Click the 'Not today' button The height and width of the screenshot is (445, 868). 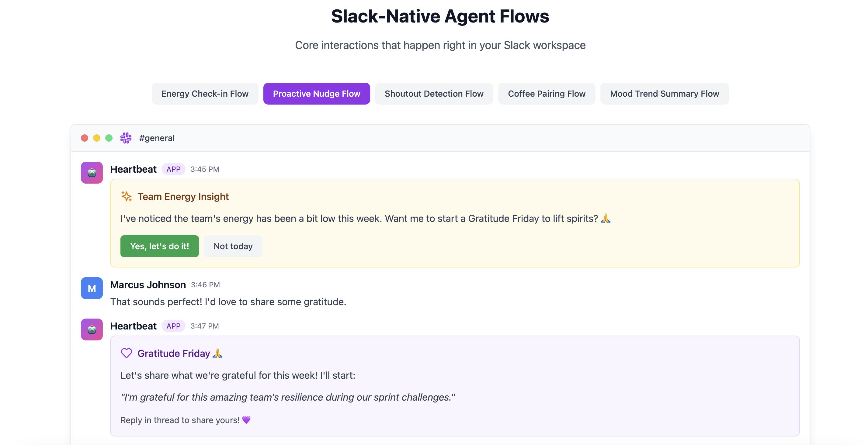coord(233,246)
